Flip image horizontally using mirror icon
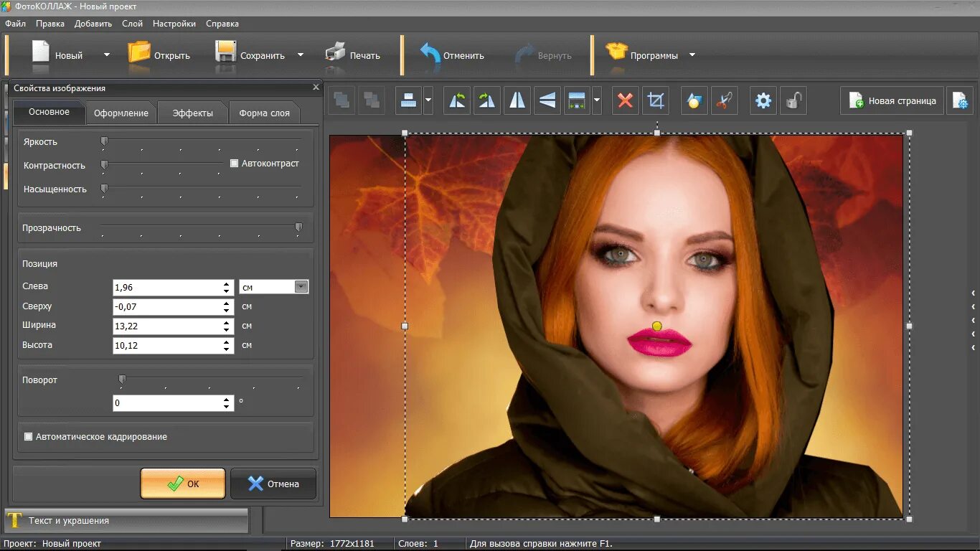This screenshot has width=980, height=551. [517, 101]
